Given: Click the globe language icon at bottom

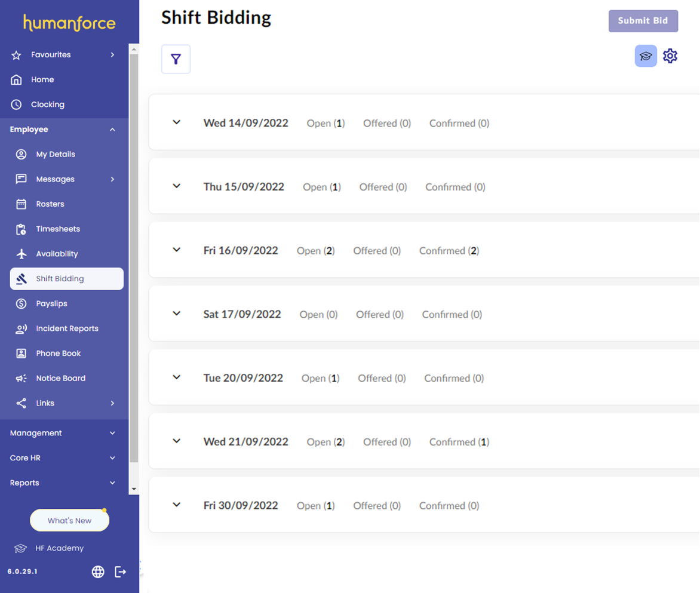Looking at the screenshot, I should point(98,572).
